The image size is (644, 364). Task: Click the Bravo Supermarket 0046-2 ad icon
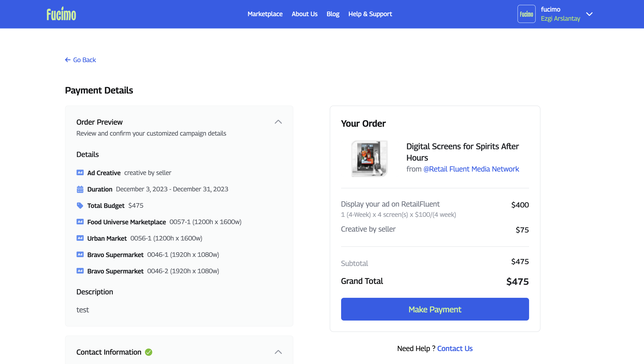80,271
